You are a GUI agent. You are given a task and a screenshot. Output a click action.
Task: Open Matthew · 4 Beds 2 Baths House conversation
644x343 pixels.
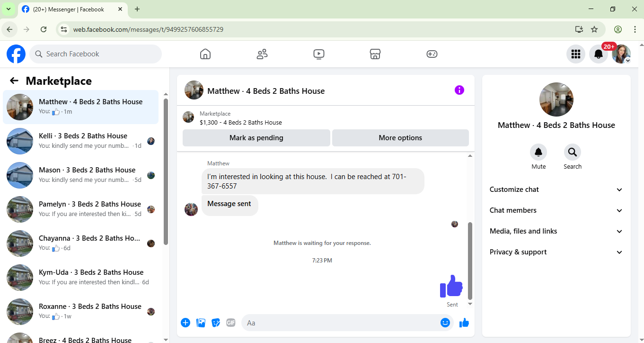pos(81,107)
